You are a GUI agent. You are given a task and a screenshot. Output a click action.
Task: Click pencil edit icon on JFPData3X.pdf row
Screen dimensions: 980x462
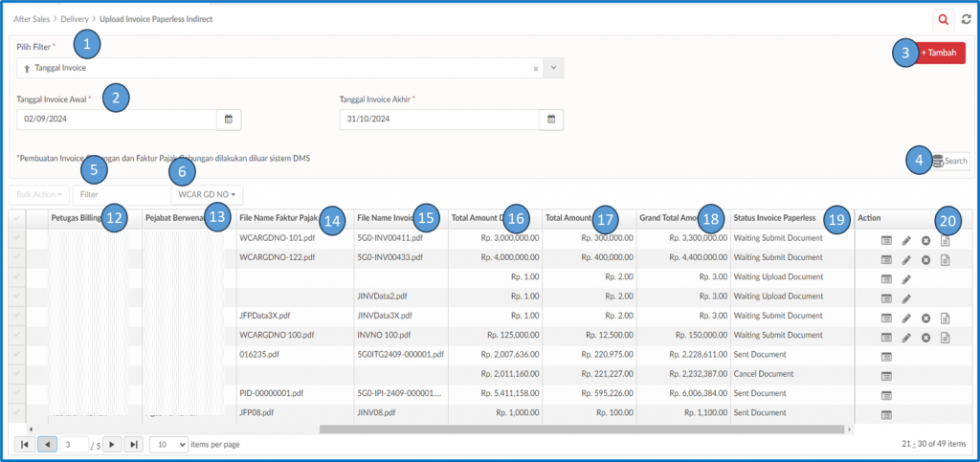(x=906, y=319)
